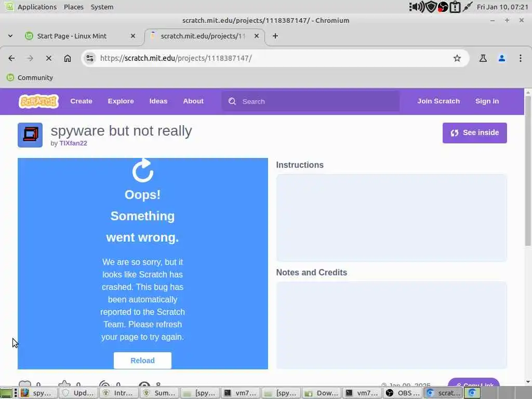The width and height of the screenshot is (532, 399).
Task: Open About in Scratch navigation
Action: coord(193,101)
